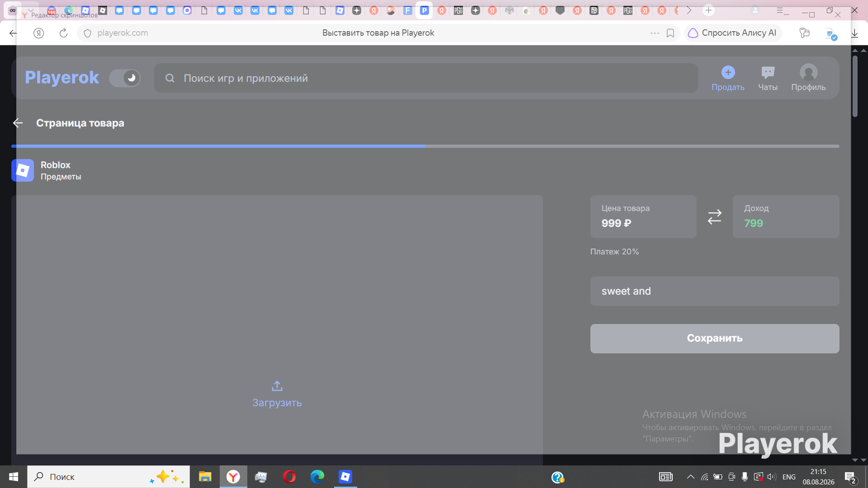Open the Продать section

pyautogui.click(x=728, y=78)
